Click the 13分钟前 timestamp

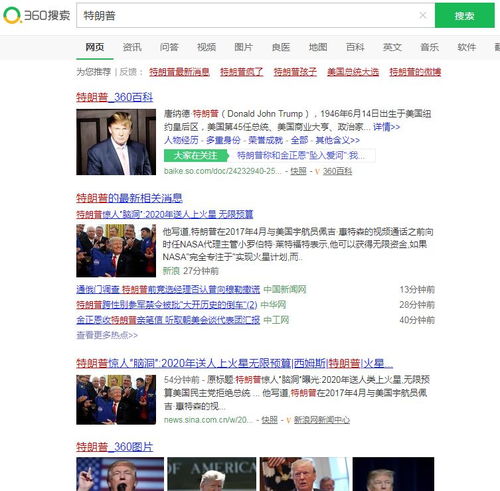tap(417, 289)
